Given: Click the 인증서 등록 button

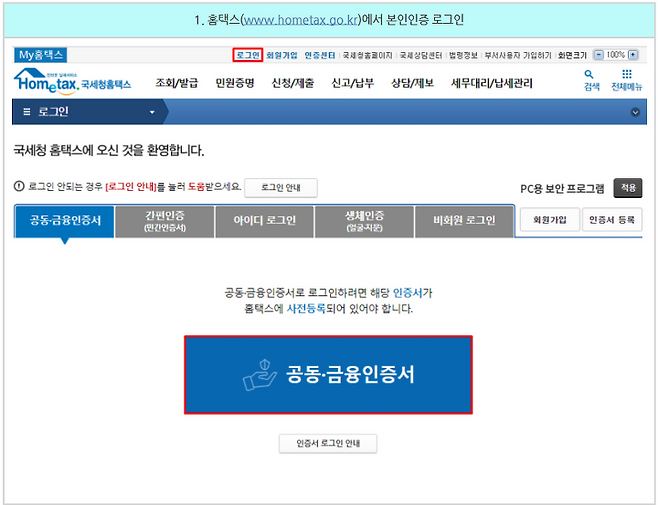Looking at the screenshot, I should (x=612, y=220).
